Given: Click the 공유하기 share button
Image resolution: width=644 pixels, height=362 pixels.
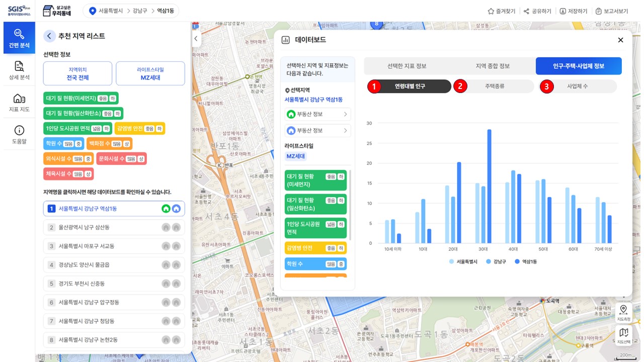Looking at the screenshot, I should 537,11.
